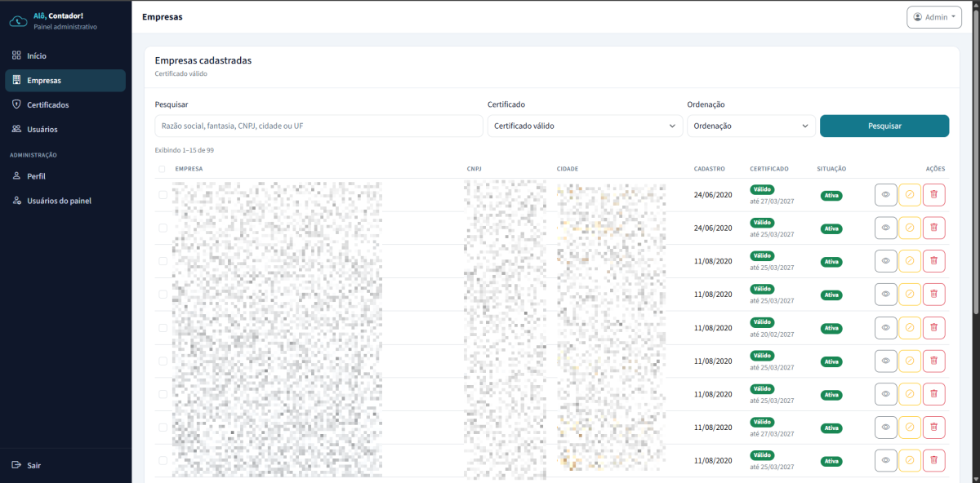This screenshot has height=483, width=980.
Task: View the 11/08/2020 company valid until 27/03/2027
Action: (885, 427)
